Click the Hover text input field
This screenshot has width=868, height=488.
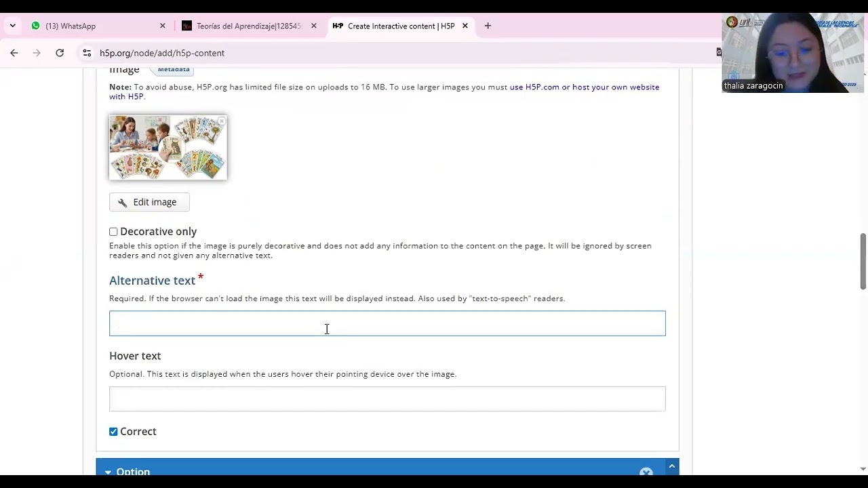tap(387, 399)
